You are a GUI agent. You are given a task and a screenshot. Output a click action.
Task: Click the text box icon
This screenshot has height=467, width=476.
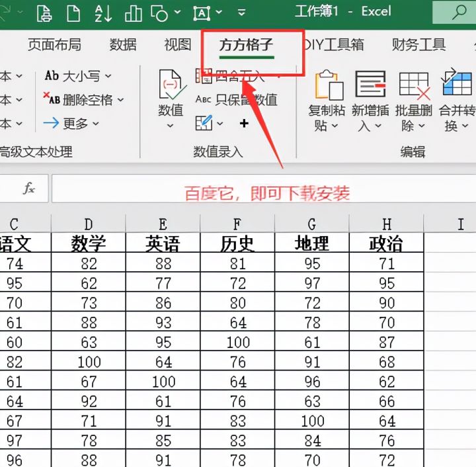click(202, 13)
